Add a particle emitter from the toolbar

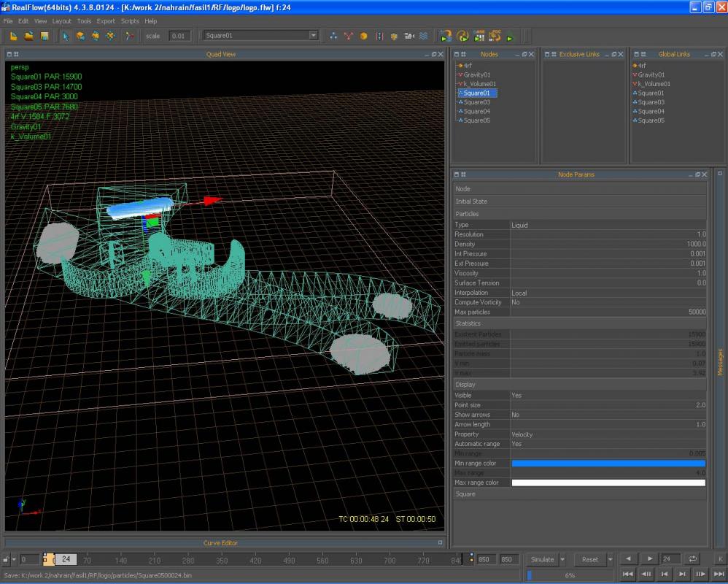coord(333,36)
